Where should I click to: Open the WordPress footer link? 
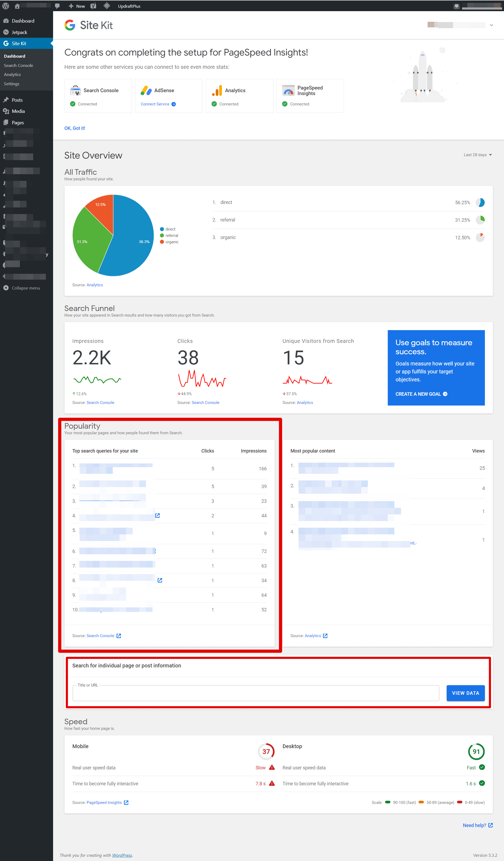pos(122,855)
